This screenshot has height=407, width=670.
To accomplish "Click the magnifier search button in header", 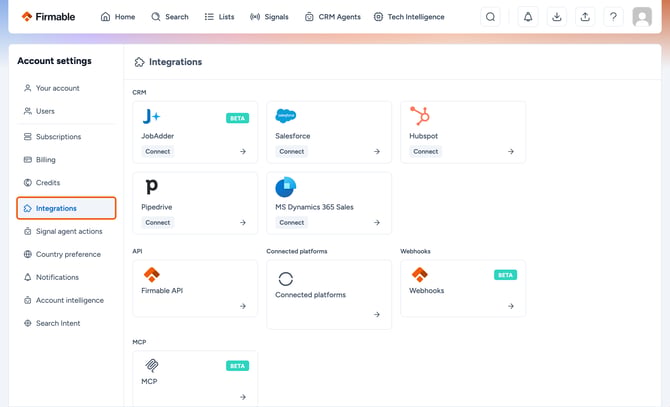I will (x=491, y=17).
